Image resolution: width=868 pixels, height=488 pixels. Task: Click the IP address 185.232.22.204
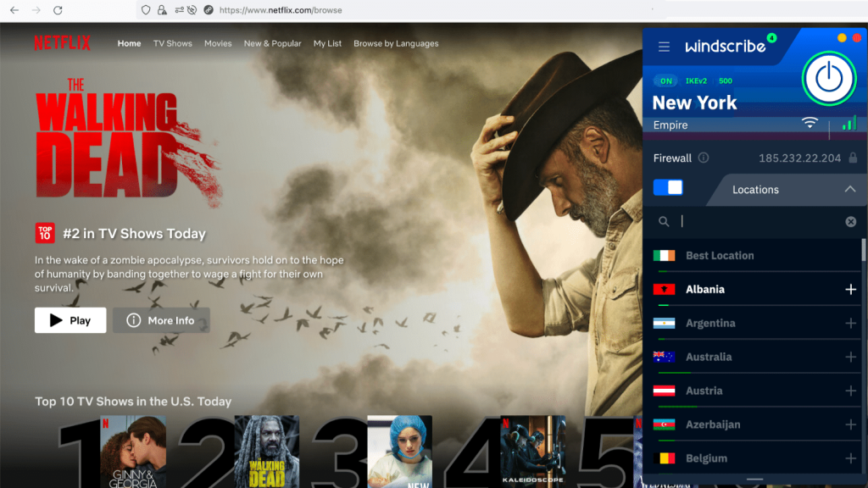tap(799, 158)
